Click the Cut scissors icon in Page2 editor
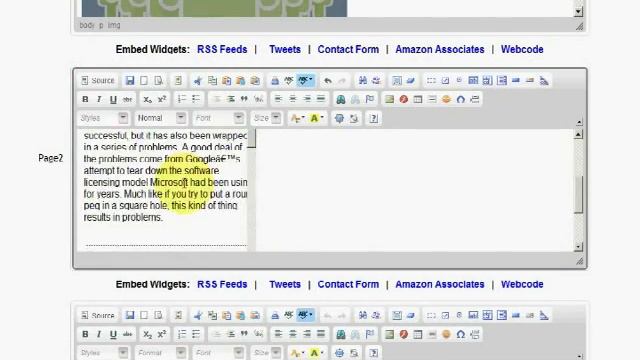This screenshot has width=640, height=360. pos(198,80)
